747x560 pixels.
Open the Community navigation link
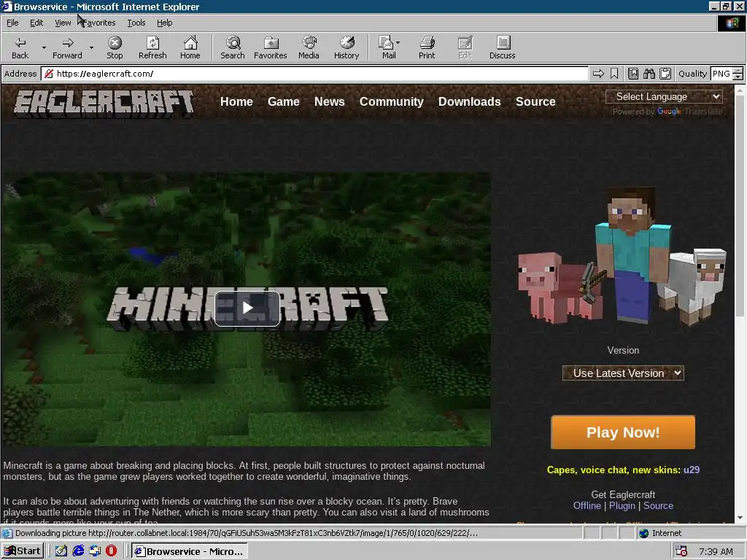[x=391, y=101]
